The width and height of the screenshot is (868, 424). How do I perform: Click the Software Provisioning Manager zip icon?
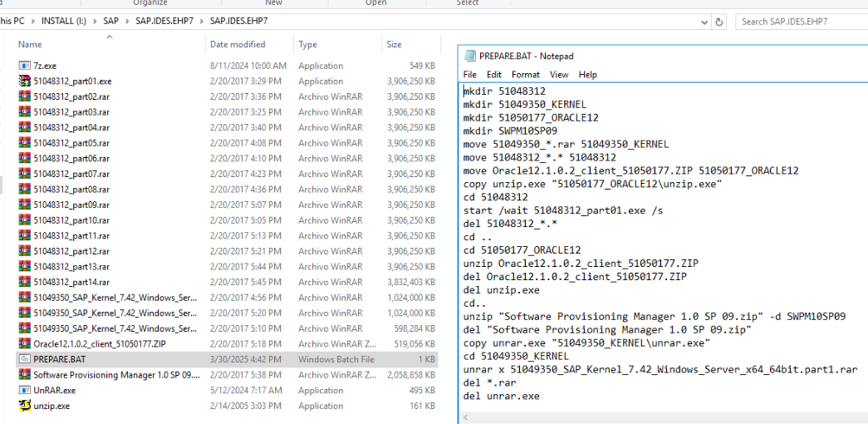pyautogui.click(x=24, y=375)
